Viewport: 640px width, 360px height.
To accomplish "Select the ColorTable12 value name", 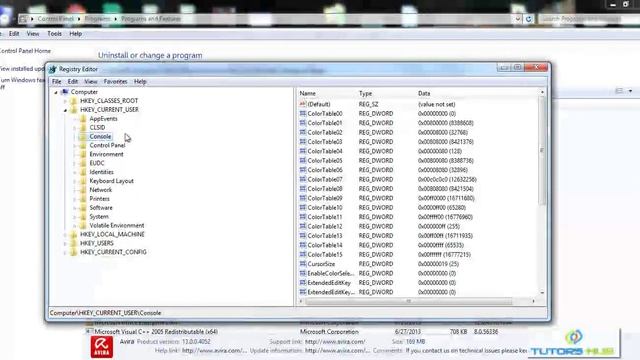I will [325, 227].
